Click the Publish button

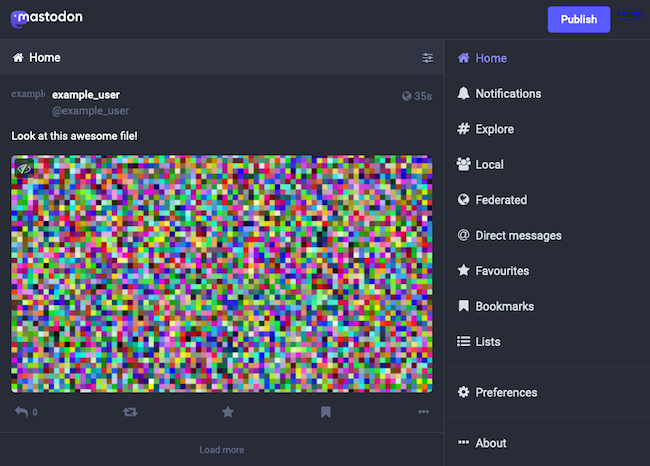[x=579, y=19]
